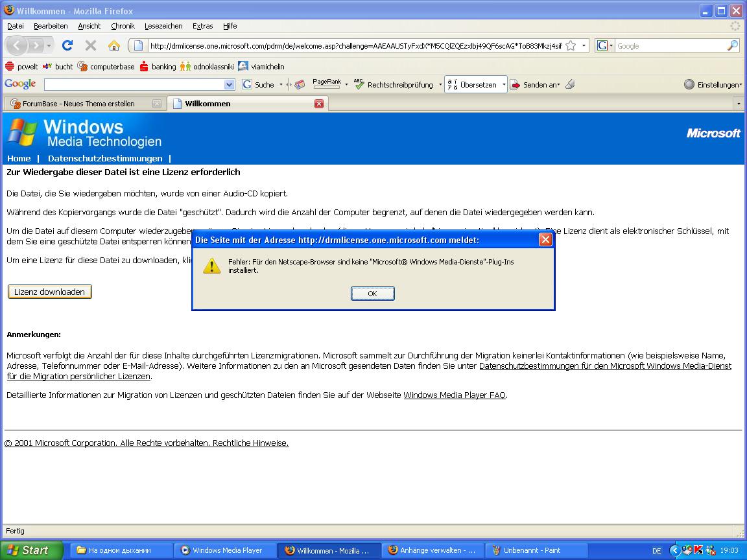Open the navigation history dropdown arrow

click(49, 46)
